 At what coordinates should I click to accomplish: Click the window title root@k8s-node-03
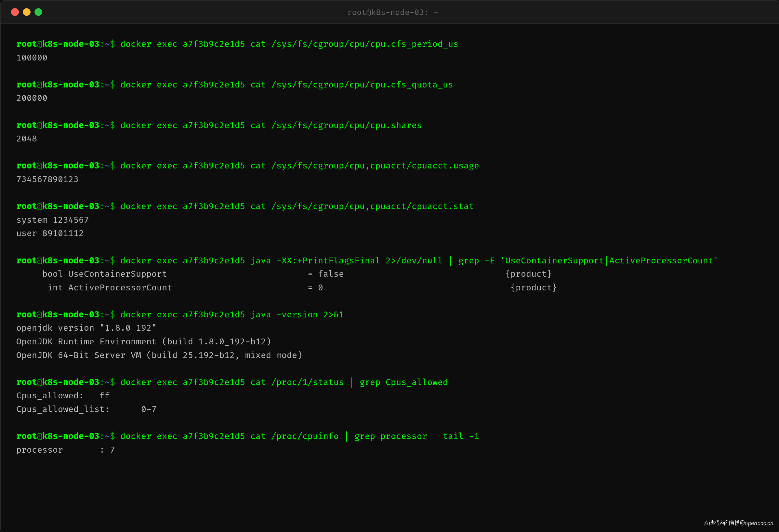(393, 12)
